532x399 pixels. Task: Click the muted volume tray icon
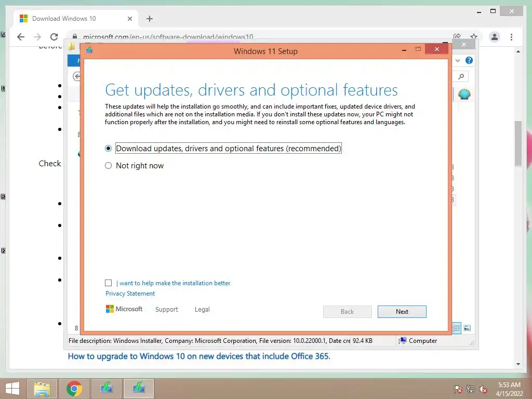click(x=483, y=389)
